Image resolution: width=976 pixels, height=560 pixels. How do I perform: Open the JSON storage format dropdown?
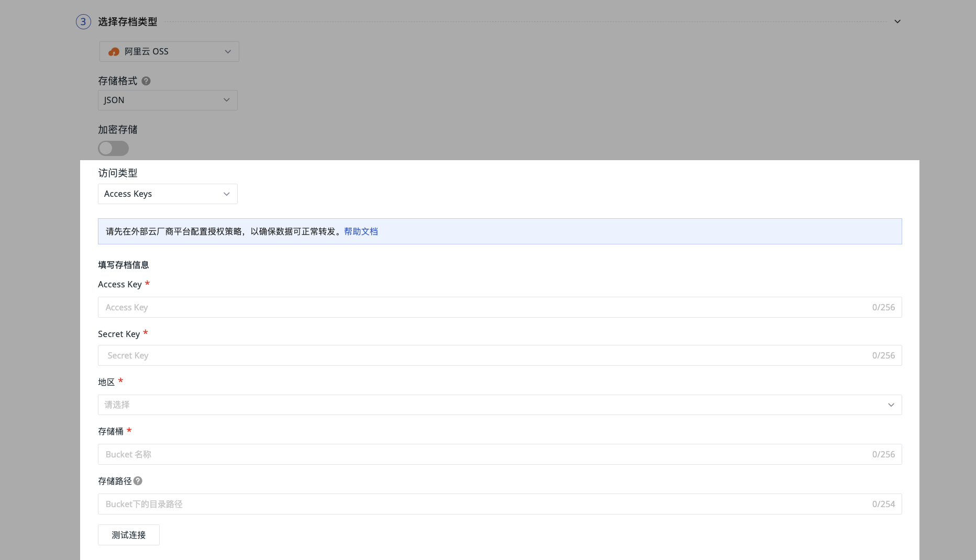[x=168, y=100]
